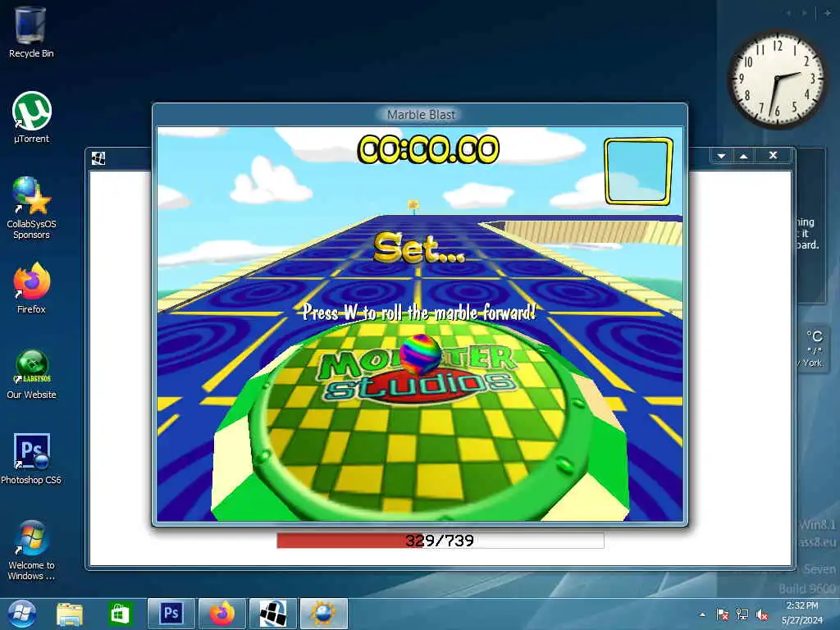Switch to Firefox in the taskbar

click(x=221, y=614)
